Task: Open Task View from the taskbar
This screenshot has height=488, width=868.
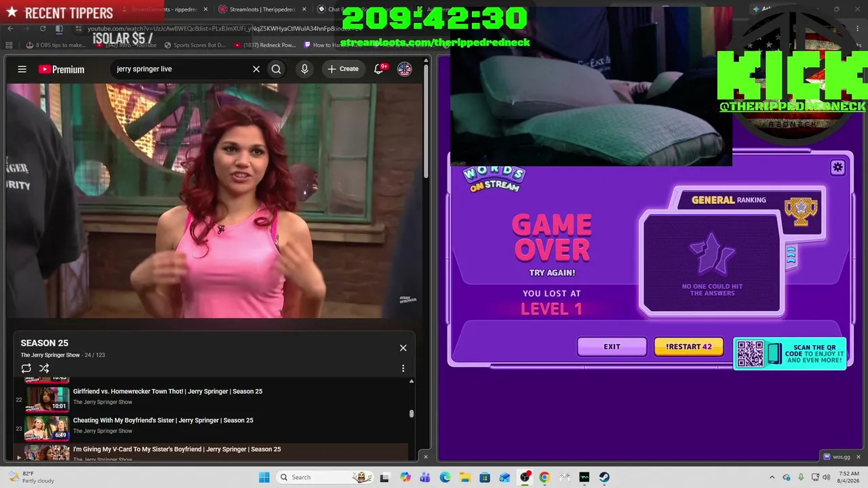Action: [384, 477]
